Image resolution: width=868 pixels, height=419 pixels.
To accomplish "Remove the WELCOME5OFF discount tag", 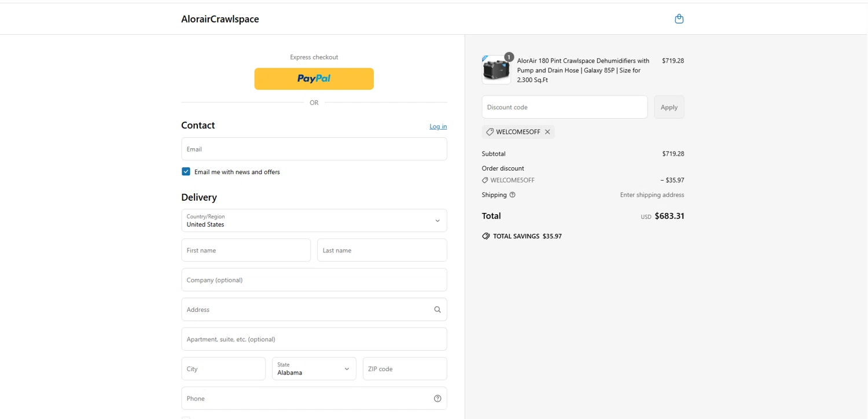I will [x=547, y=132].
